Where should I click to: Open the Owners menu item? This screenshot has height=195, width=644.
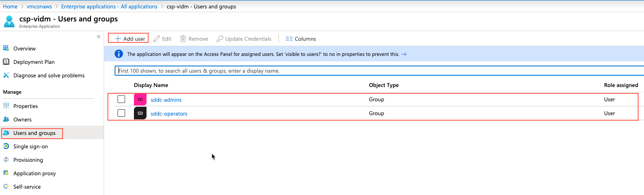click(22, 119)
